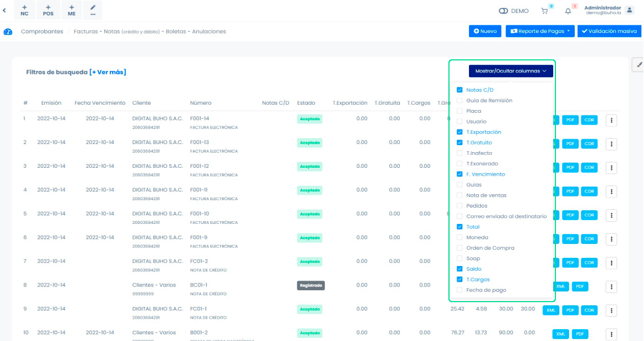Image resolution: width=644 pixels, height=341 pixels.
Task: Open three-dot menu for invoice F001-14
Action: point(612,120)
